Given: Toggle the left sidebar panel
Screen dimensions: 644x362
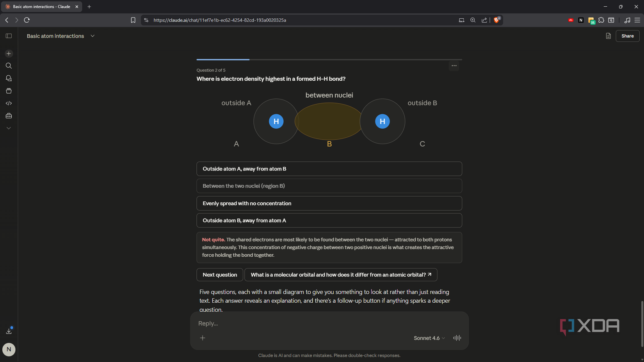Looking at the screenshot, I should [x=9, y=36].
